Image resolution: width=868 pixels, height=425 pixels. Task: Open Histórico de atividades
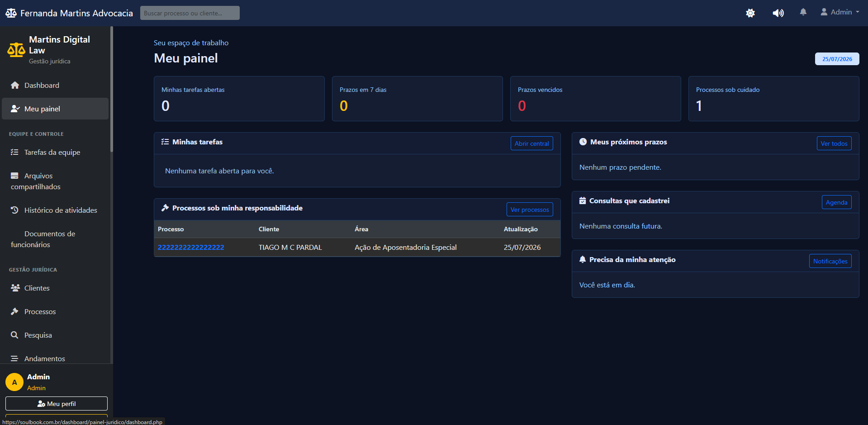coord(55,210)
